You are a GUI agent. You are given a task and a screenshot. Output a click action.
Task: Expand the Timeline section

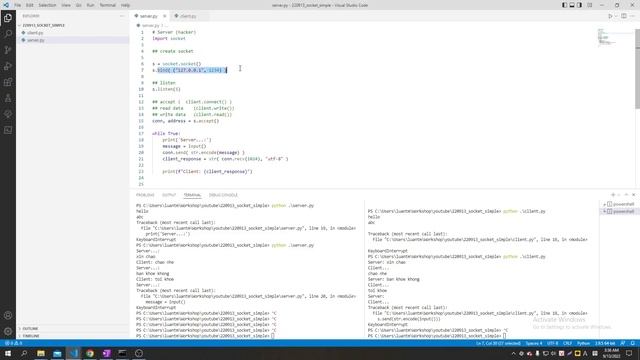31,336
